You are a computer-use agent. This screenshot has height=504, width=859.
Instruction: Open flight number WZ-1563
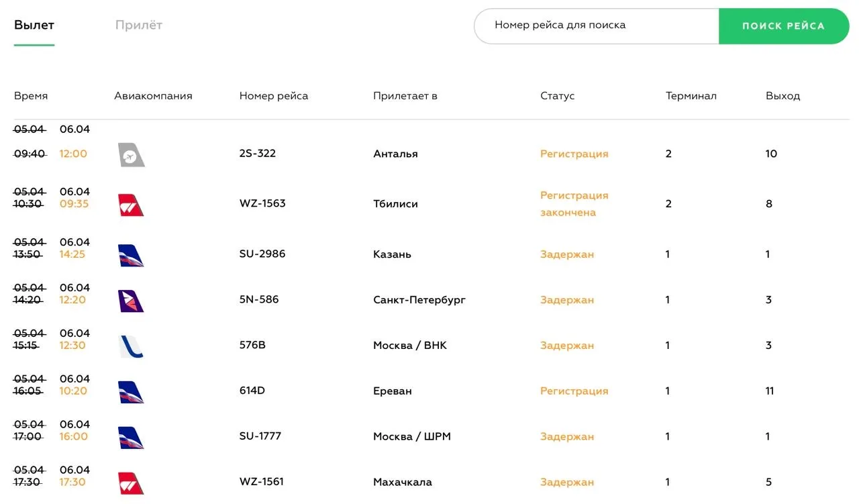coord(262,203)
